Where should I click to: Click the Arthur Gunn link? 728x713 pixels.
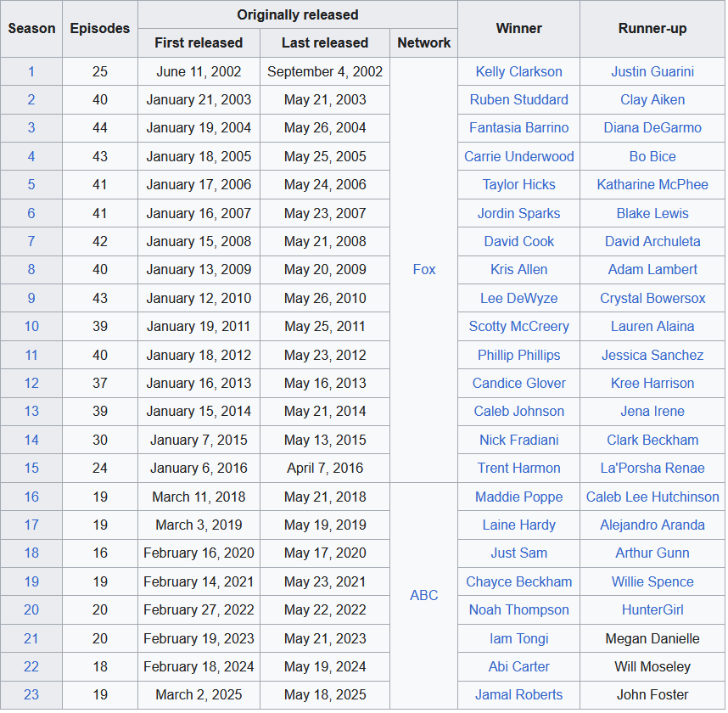pyautogui.click(x=652, y=553)
